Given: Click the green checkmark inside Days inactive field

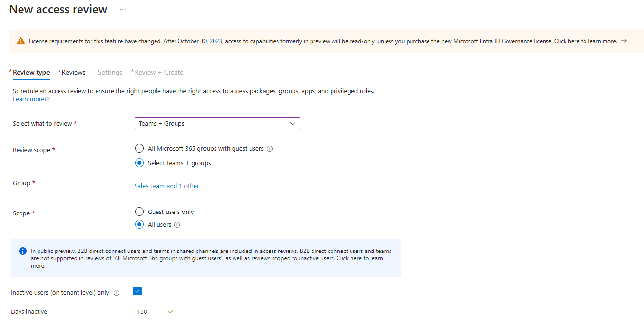Looking at the screenshot, I should coord(170,311).
